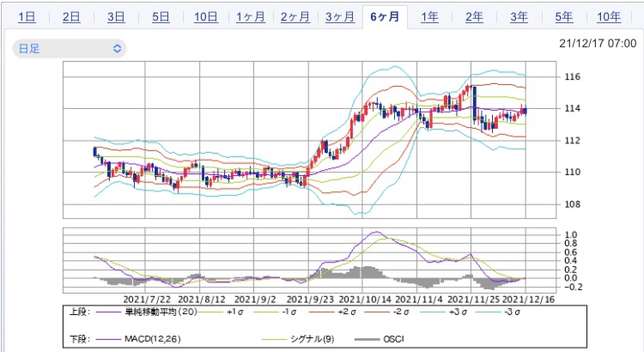Show the 10年 chart range
The height and width of the screenshot is (352, 644).
tap(609, 17)
